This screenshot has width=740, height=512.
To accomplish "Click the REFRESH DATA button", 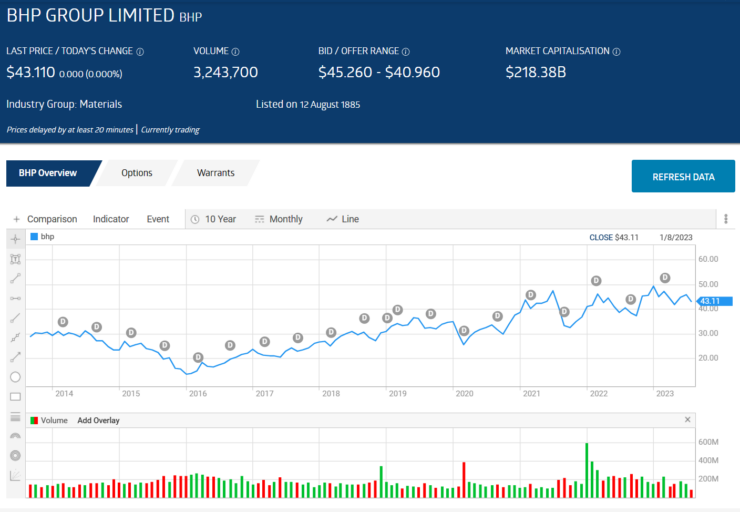I will coord(683,176).
